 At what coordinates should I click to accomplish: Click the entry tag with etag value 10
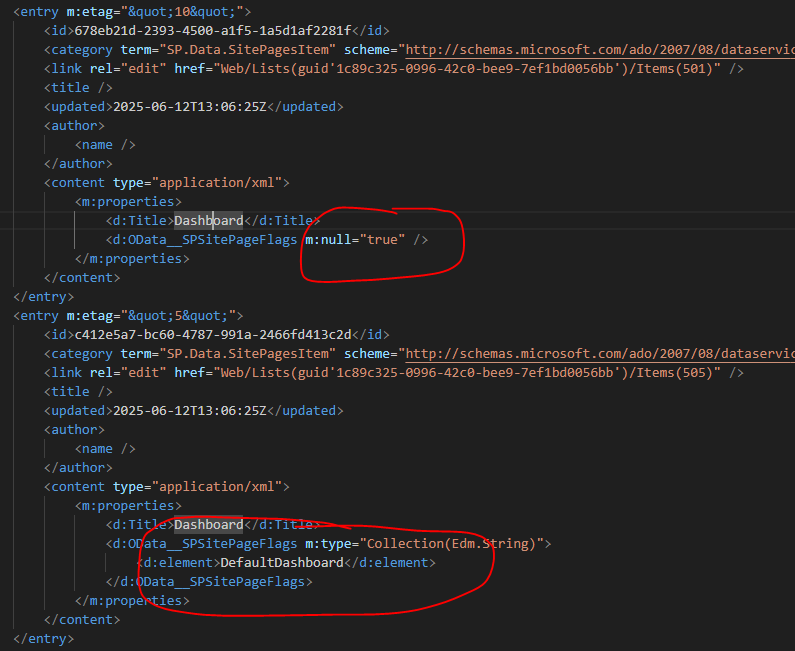click(x=132, y=11)
